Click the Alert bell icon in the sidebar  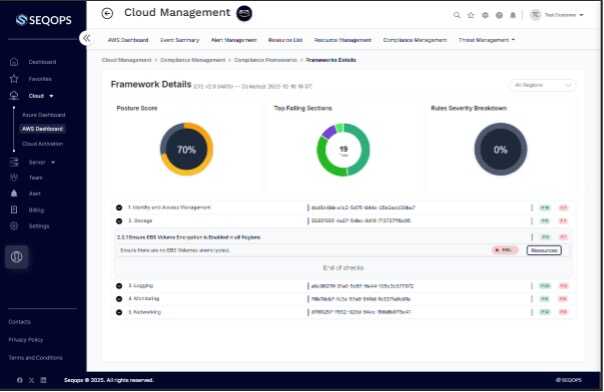click(14, 193)
